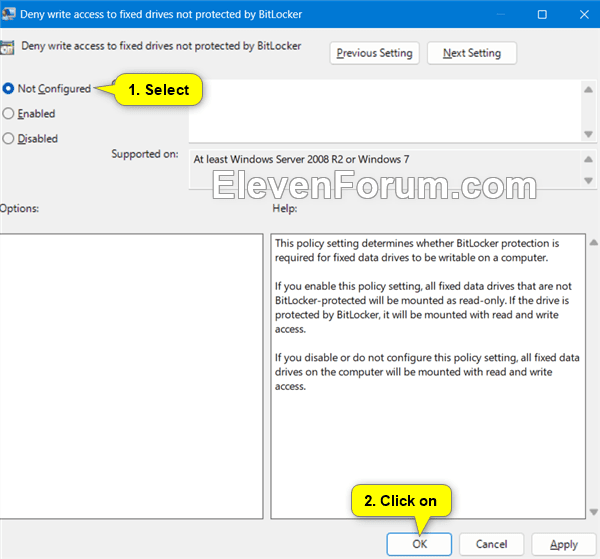Go to Previous Setting
The image size is (600, 559).
[374, 53]
